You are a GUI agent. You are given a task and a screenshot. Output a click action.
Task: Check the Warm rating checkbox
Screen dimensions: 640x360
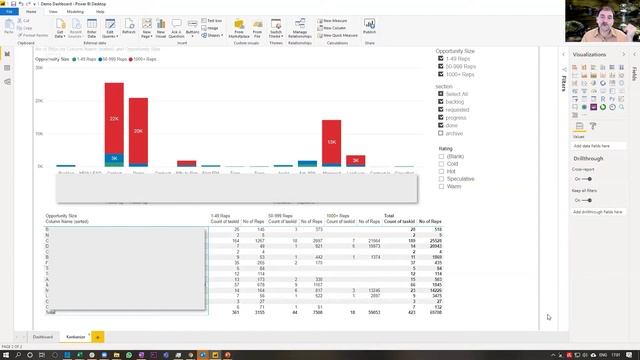click(x=441, y=187)
